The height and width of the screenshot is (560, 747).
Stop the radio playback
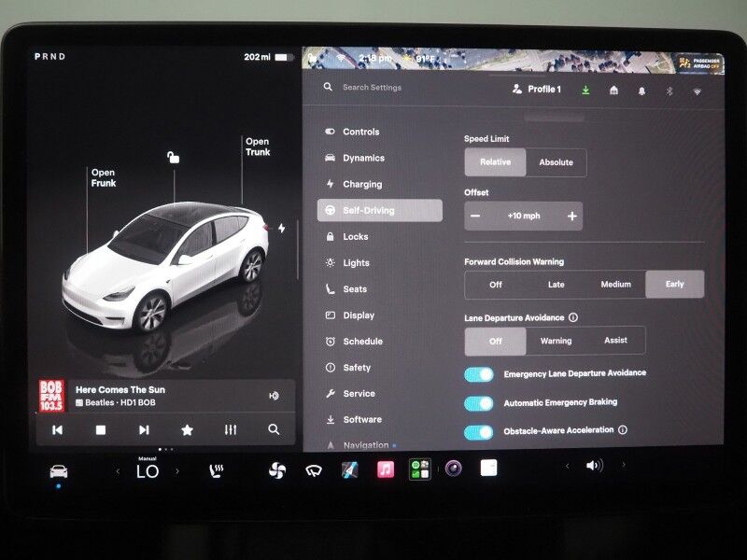(x=101, y=430)
